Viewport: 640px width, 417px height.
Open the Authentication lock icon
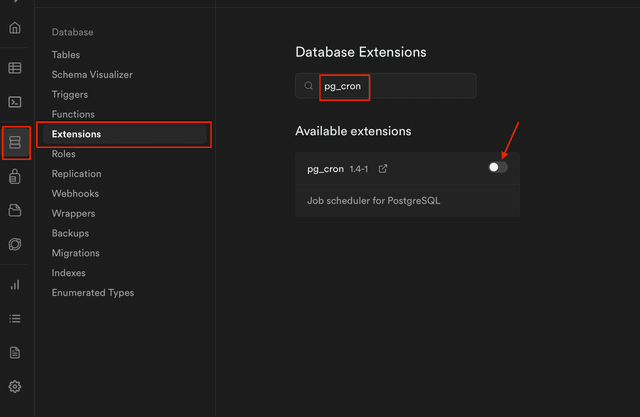point(15,177)
